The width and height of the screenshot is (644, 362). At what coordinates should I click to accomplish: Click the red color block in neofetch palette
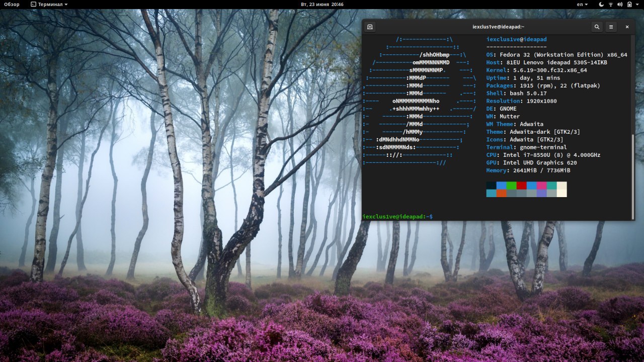(521, 186)
